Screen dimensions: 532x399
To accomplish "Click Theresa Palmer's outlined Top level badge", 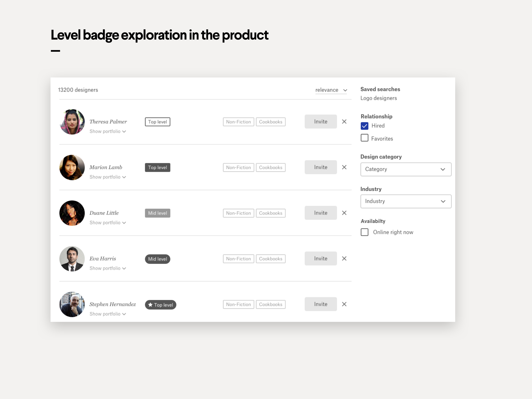I will tap(158, 122).
